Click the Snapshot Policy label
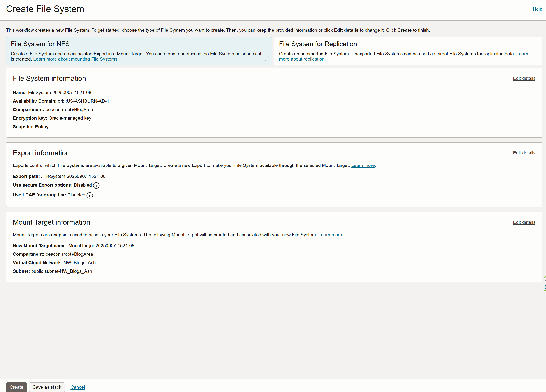The image size is (546, 392). click(31, 127)
